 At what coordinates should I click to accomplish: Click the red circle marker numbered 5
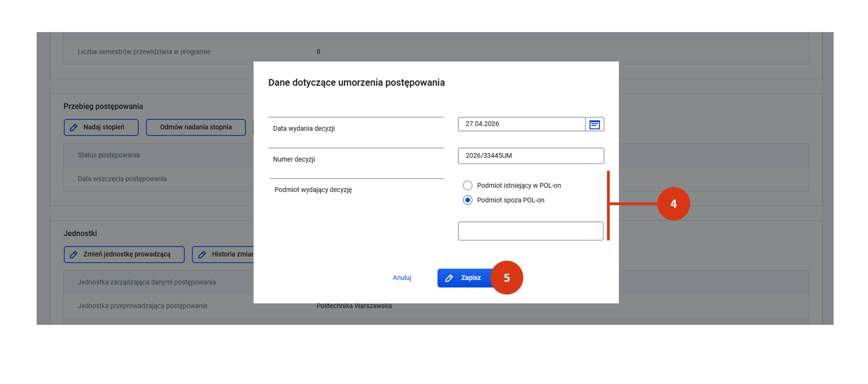[507, 278]
